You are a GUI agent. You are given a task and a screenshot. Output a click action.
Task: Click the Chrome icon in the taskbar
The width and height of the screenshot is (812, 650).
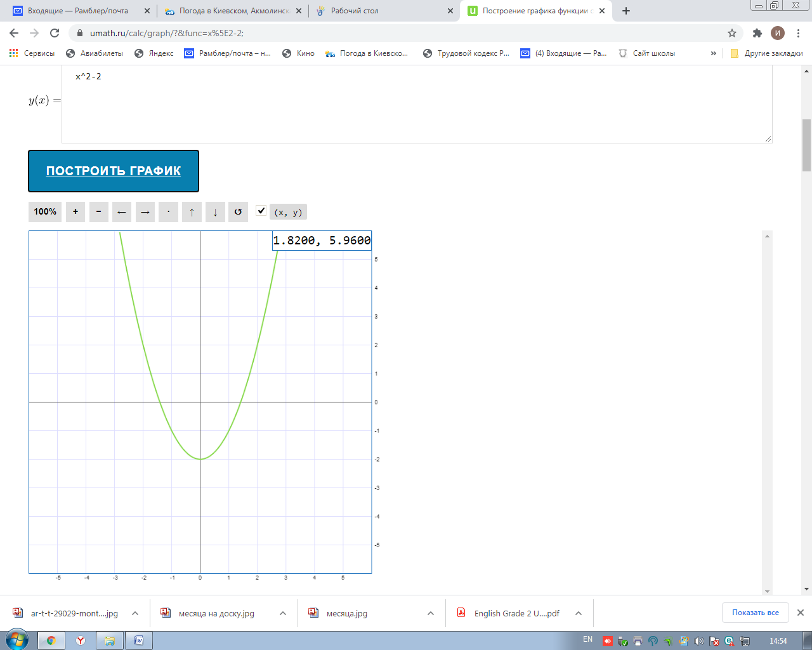(51, 640)
